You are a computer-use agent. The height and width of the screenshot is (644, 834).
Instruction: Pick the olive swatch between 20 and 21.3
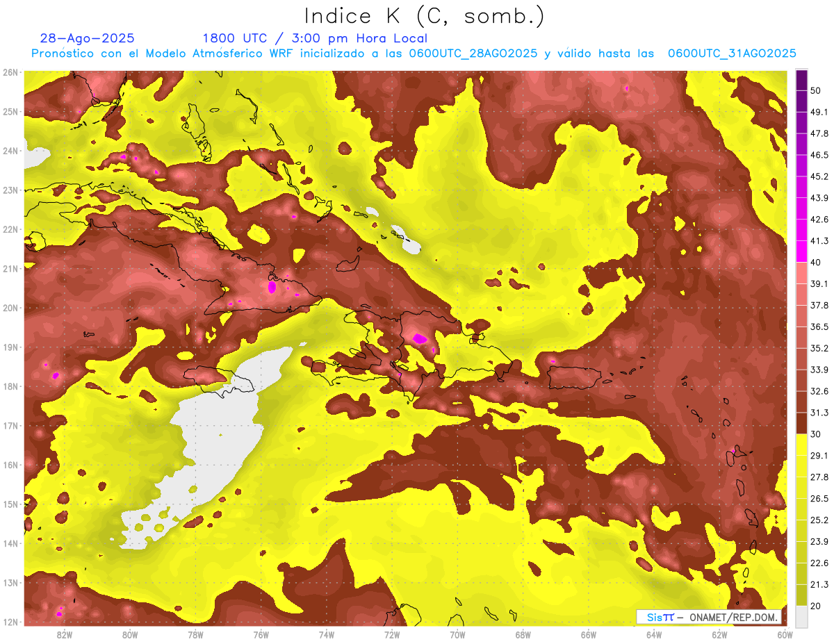801,594
